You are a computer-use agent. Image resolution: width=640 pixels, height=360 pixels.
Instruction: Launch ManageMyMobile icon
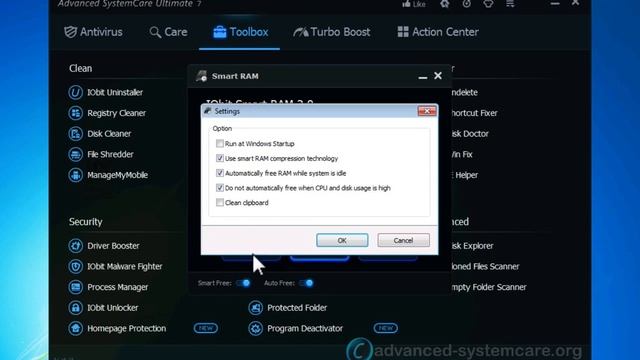click(x=76, y=175)
